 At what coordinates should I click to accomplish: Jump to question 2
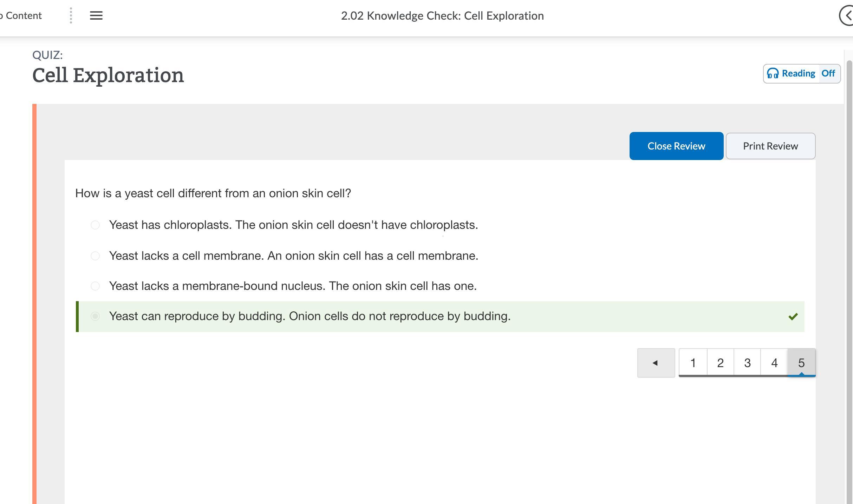(720, 363)
